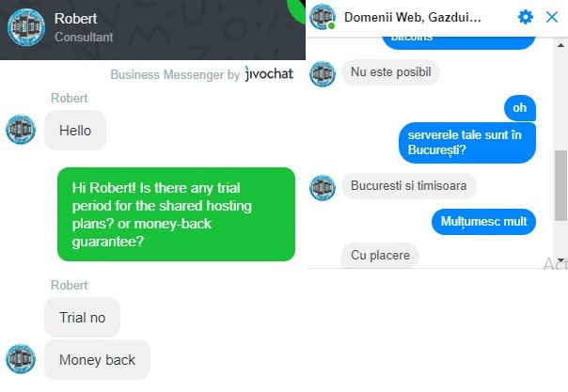Click avatar next to Nu este posibil
Image resolution: width=568 pixels, height=392 pixels.
[322, 74]
